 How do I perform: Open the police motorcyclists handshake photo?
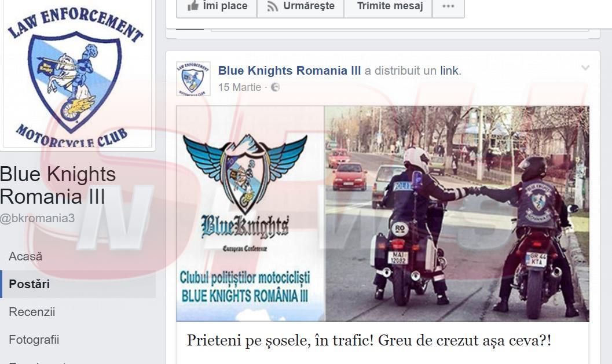pos(457,214)
